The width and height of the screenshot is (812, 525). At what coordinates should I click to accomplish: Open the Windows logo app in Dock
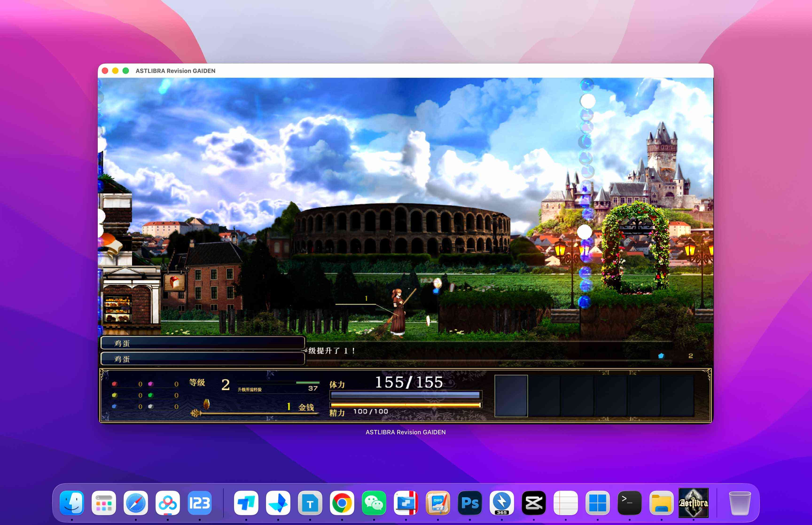597,503
